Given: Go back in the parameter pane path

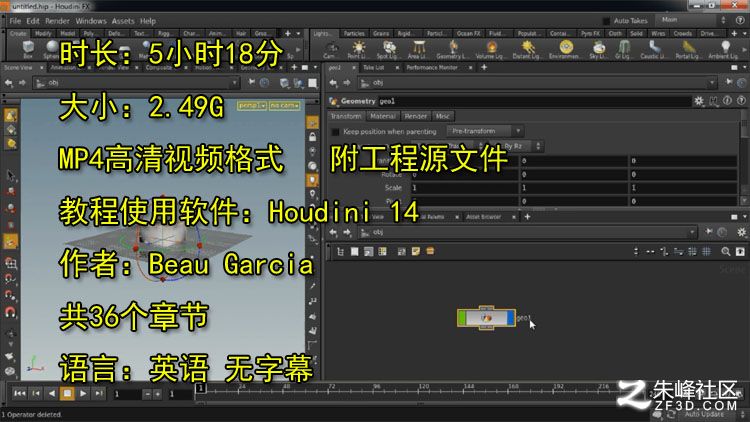Looking at the screenshot, I should tap(333, 83).
